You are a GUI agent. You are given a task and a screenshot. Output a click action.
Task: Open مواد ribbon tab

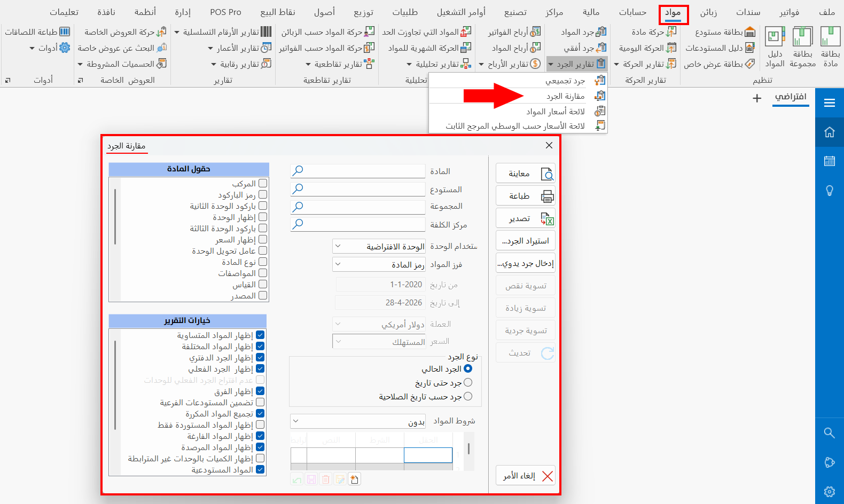[673, 12]
